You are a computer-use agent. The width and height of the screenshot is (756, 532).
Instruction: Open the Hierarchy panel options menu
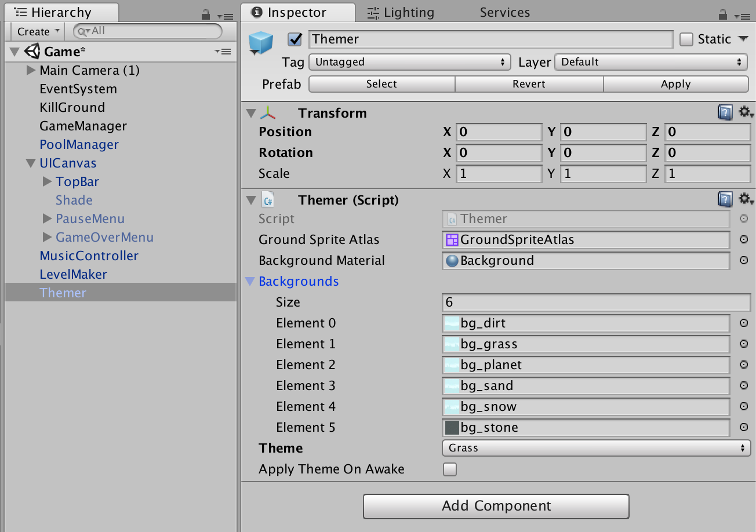[x=224, y=16]
